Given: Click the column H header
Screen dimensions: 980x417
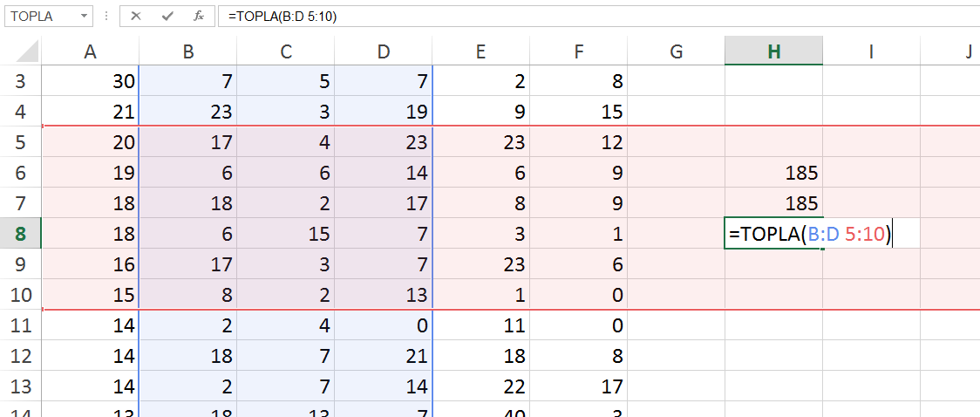Looking at the screenshot, I should pyautogui.click(x=773, y=52).
